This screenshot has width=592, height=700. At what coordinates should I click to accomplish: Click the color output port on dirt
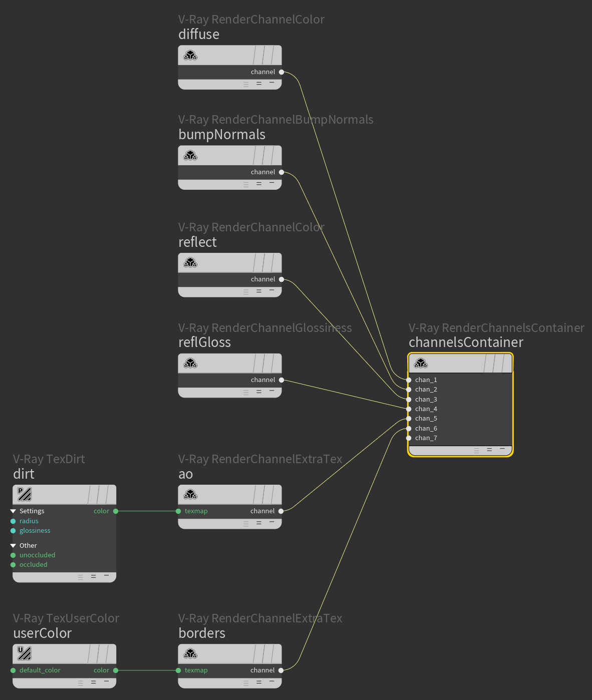click(x=116, y=511)
